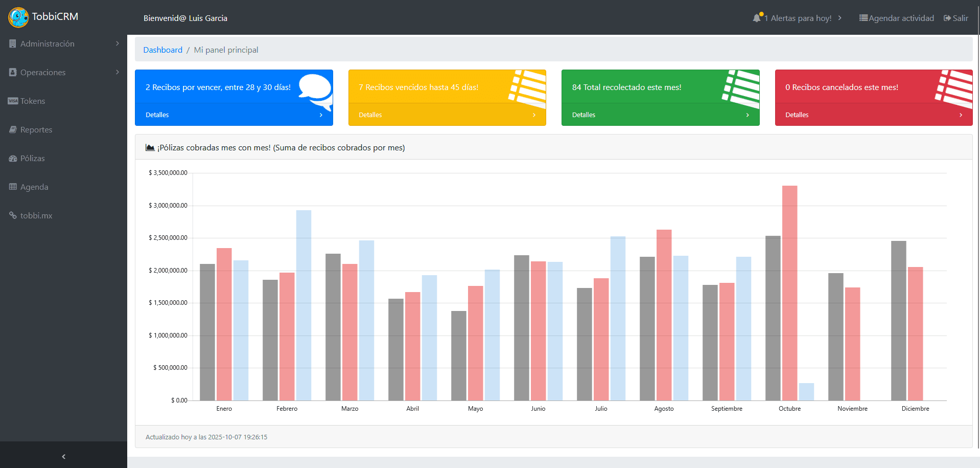Click the alerts bell icon

click(757, 18)
